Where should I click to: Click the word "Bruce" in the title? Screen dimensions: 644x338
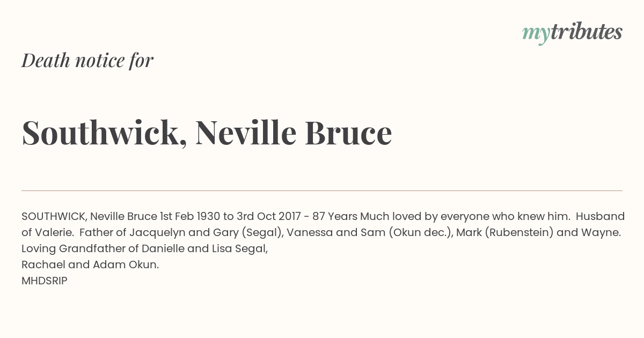tap(349, 132)
